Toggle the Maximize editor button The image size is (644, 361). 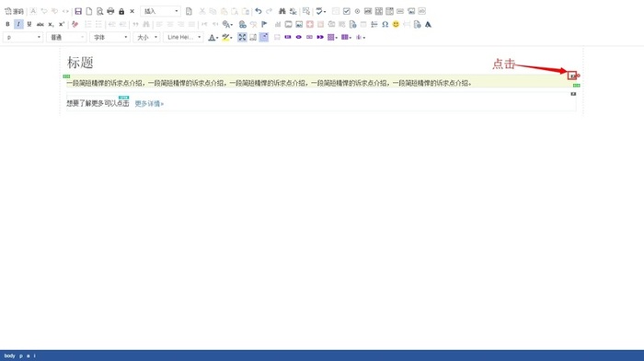[242, 37]
